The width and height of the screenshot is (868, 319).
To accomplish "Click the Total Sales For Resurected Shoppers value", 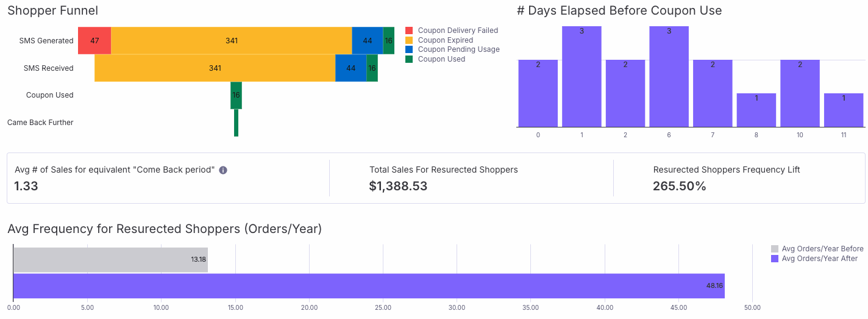I will pyautogui.click(x=398, y=186).
